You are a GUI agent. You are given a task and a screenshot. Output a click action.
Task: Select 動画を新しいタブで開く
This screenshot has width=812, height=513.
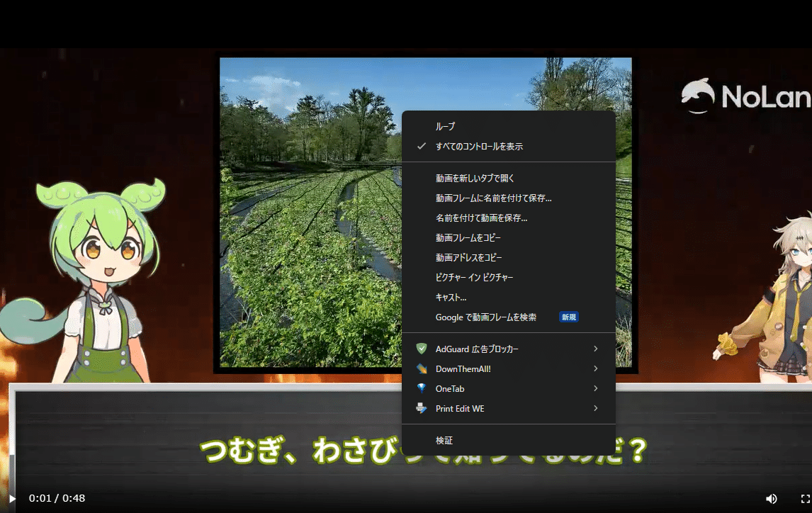point(509,178)
